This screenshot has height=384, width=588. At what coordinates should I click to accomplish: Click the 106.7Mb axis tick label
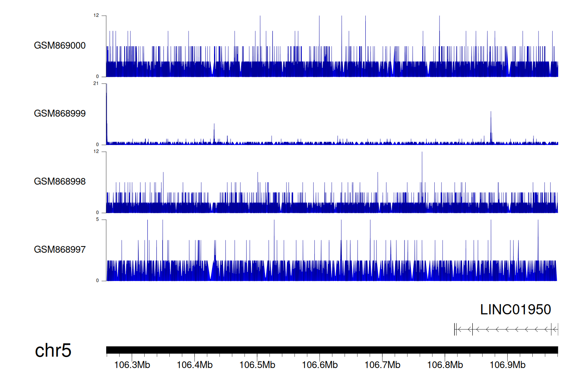tap(382, 365)
